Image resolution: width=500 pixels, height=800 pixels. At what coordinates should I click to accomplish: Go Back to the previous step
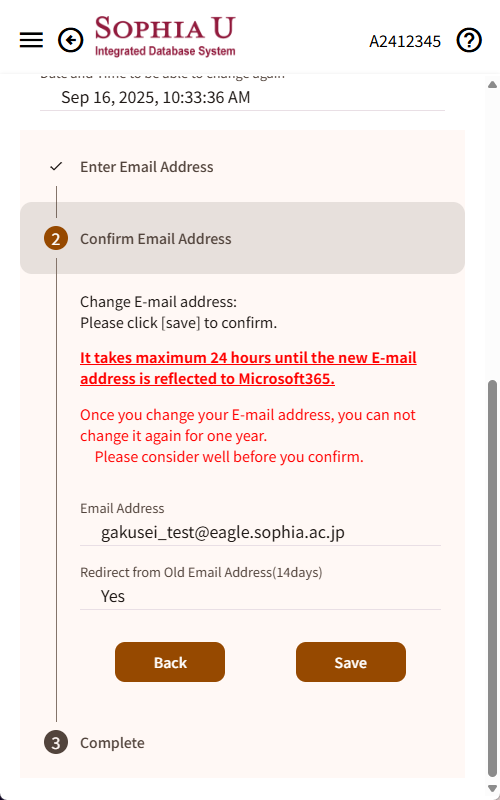click(170, 662)
